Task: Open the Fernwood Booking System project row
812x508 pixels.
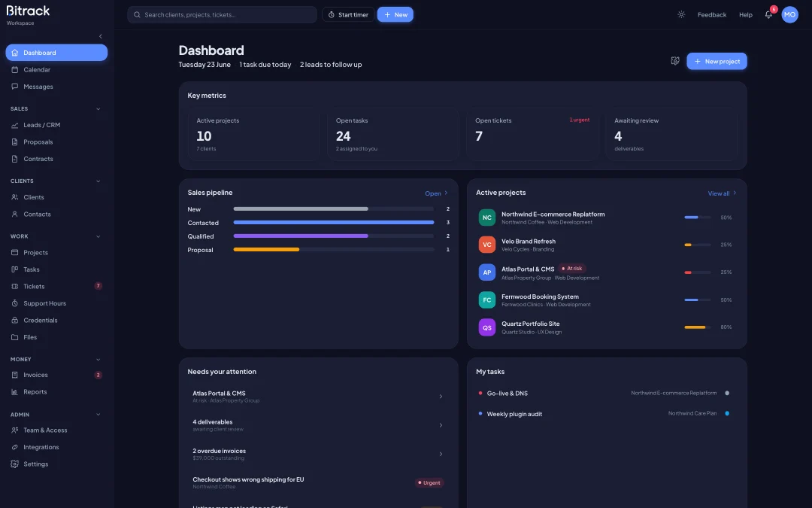Action: pos(607,300)
